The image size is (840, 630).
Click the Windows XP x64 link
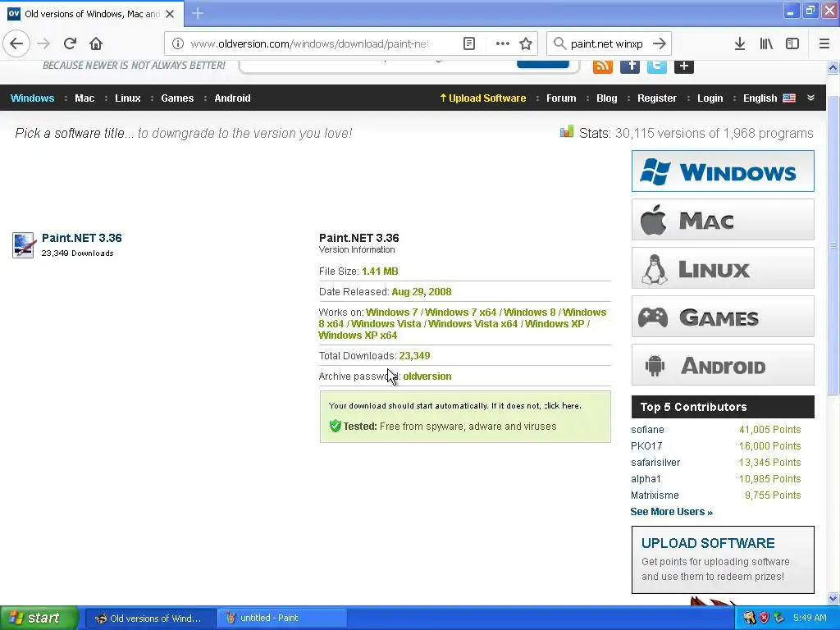pyautogui.click(x=358, y=336)
